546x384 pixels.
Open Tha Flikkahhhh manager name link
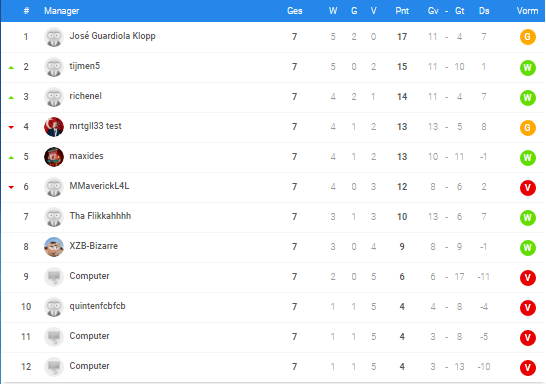point(100,216)
